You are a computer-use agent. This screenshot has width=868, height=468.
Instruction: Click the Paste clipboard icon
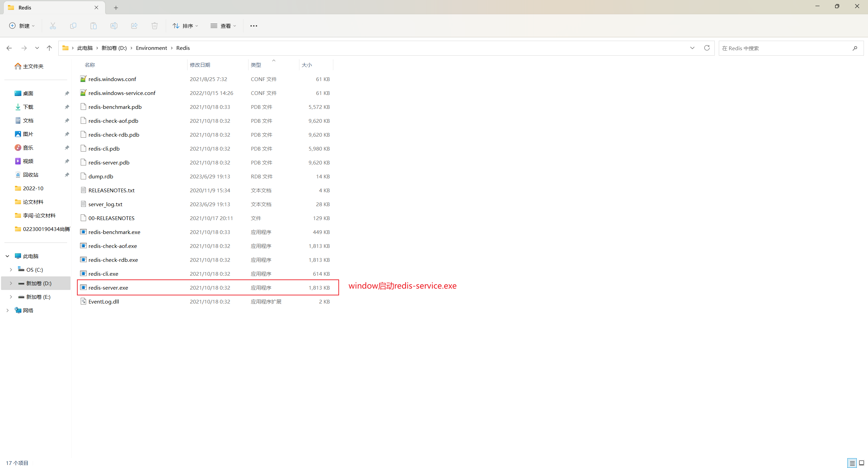pyautogui.click(x=94, y=26)
